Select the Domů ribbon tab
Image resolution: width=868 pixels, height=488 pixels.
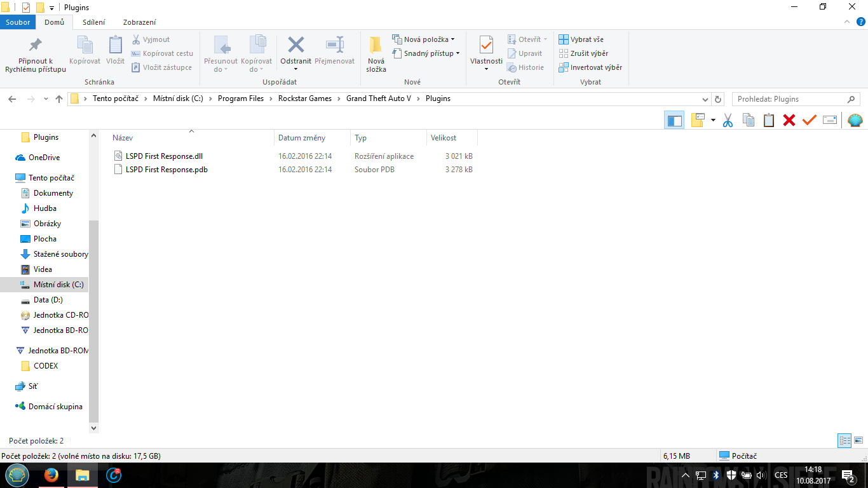point(55,22)
